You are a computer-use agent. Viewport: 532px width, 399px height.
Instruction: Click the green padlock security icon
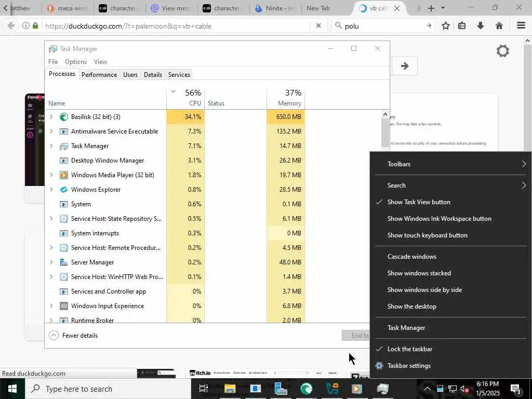click(35, 26)
